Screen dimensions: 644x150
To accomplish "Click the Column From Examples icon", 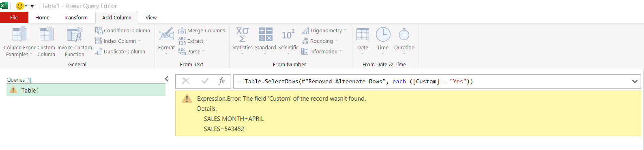I will (19, 35).
